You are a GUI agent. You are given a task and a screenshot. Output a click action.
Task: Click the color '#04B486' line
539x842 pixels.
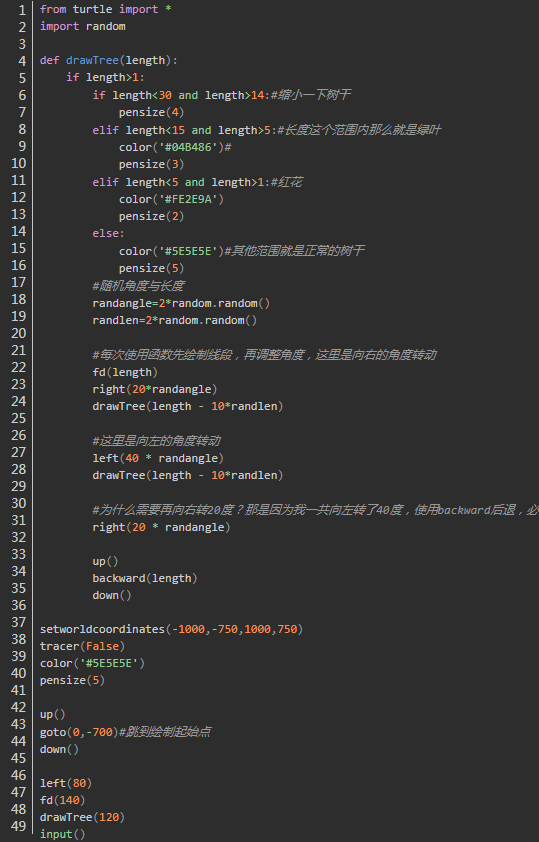(175, 147)
